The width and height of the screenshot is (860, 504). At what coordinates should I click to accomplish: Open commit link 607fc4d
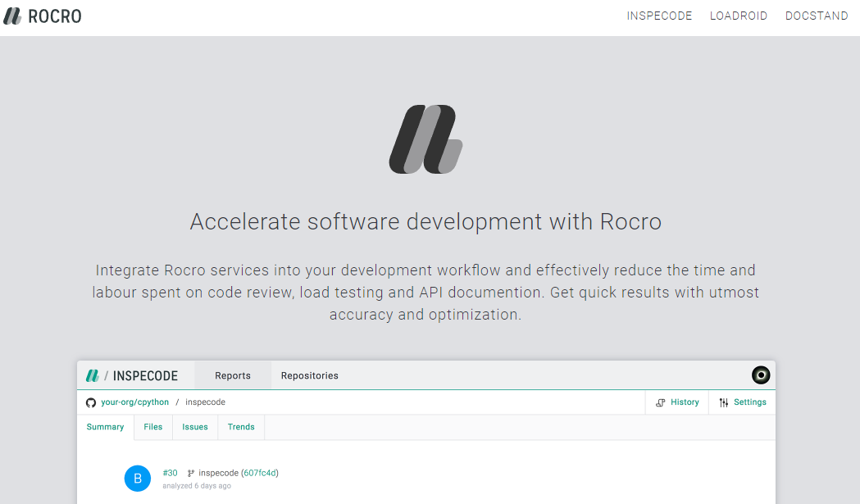(260, 473)
